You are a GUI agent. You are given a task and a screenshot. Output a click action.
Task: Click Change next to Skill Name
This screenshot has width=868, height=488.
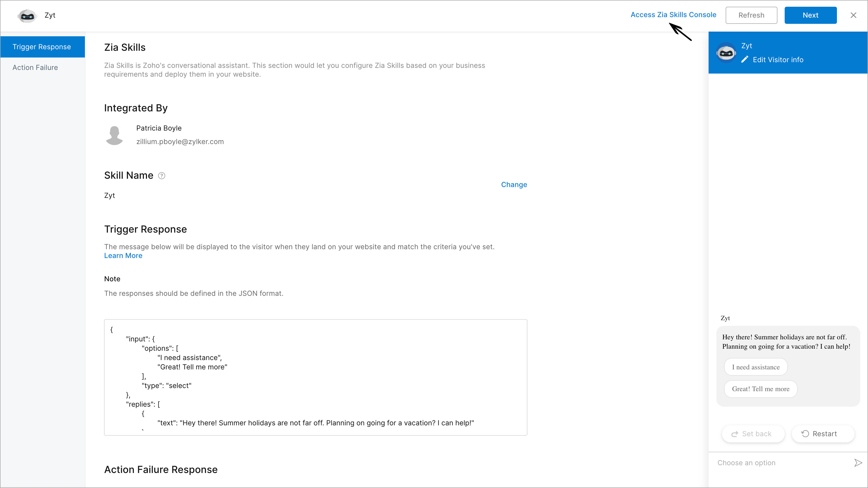pos(514,184)
